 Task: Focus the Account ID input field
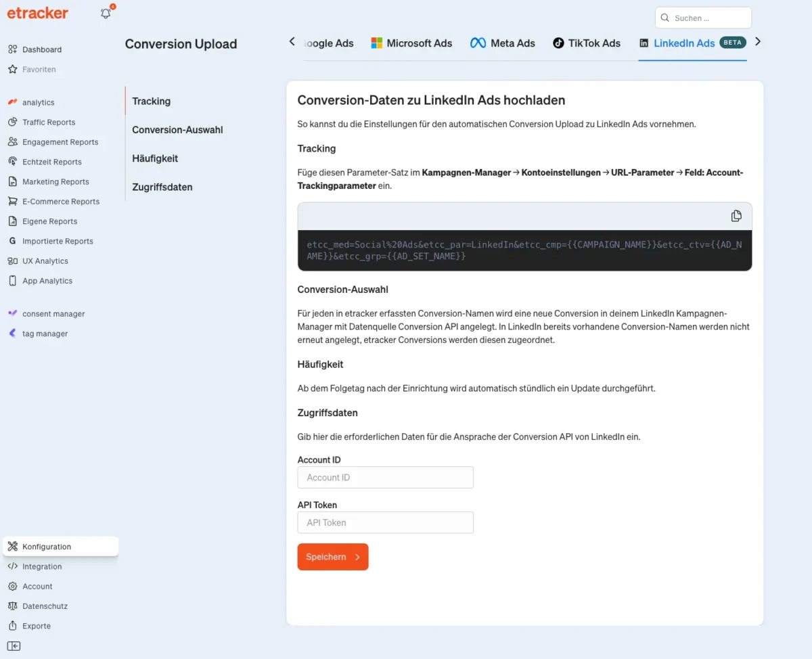click(385, 478)
